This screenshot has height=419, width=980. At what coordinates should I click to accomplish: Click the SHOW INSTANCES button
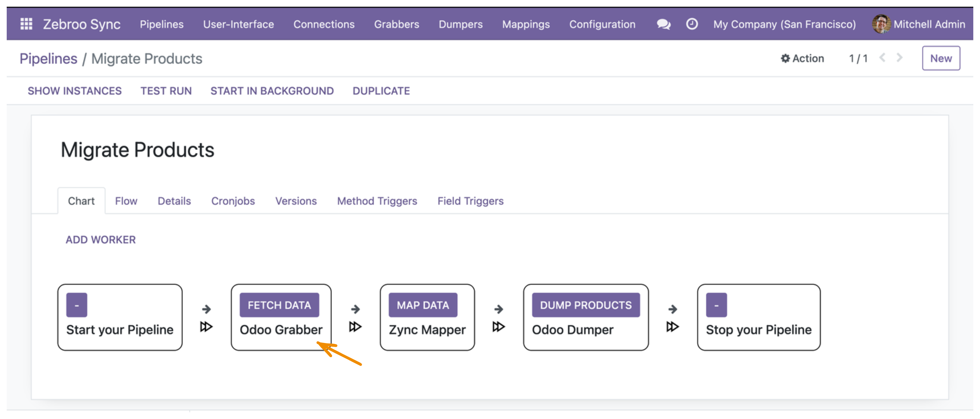pos(75,91)
